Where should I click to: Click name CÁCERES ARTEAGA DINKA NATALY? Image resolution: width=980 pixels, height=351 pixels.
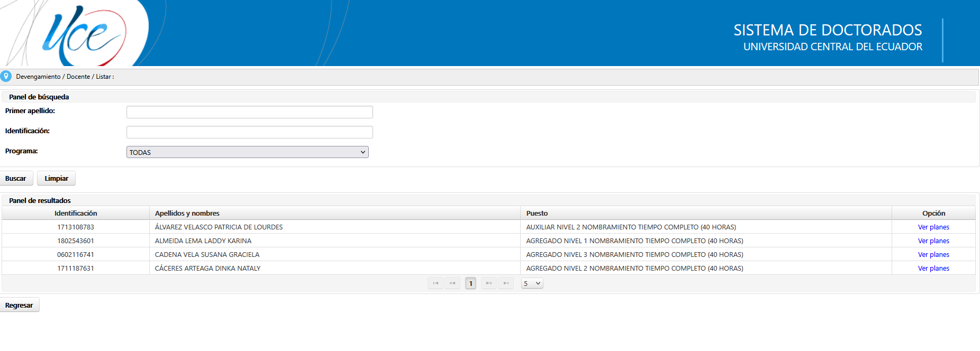click(x=207, y=268)
